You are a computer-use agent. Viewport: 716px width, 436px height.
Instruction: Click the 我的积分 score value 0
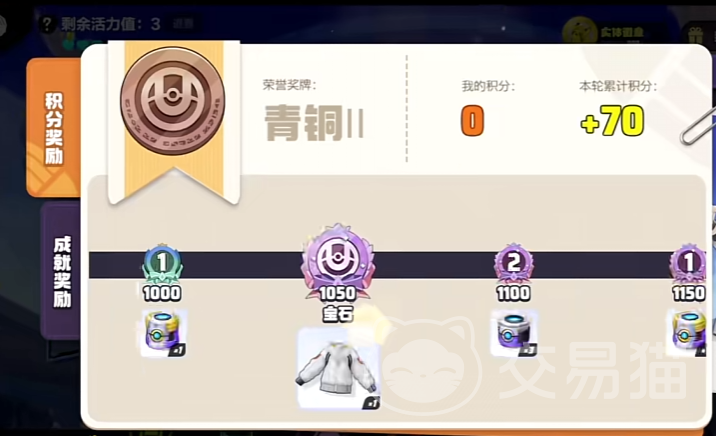pyautogui.click(x=472, y=121)
